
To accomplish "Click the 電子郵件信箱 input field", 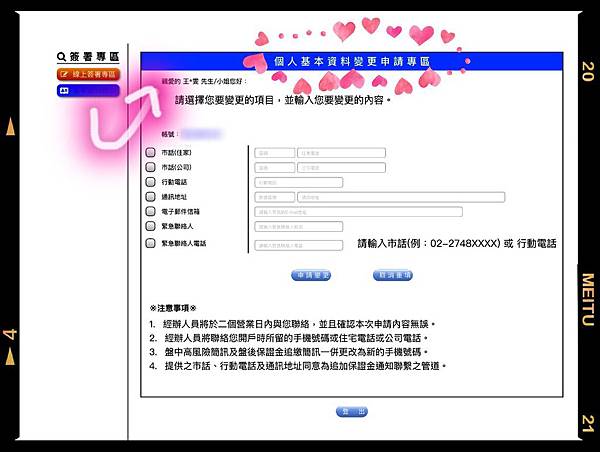I will (x=359, y=212).
